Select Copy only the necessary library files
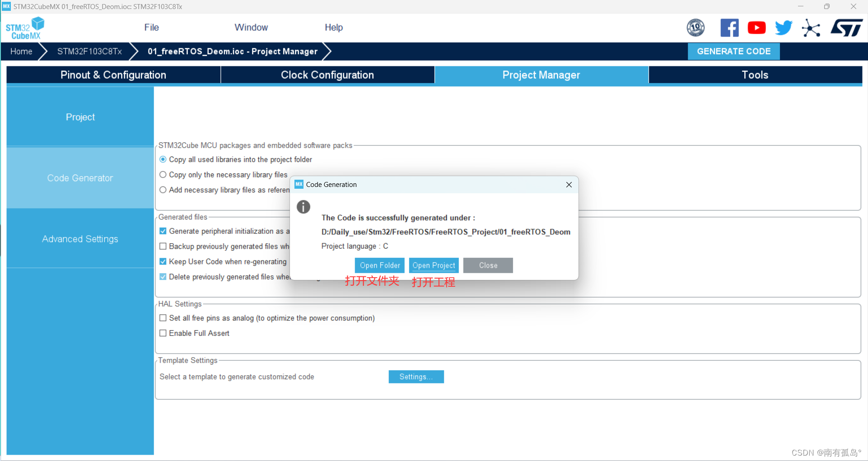The image size is (868, 461). pyautogui.click(x=163, y=175)
